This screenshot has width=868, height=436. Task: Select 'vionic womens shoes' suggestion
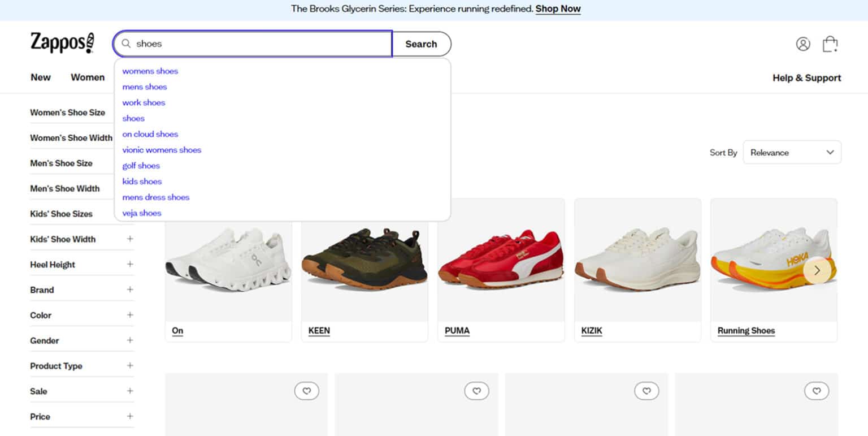162,150
